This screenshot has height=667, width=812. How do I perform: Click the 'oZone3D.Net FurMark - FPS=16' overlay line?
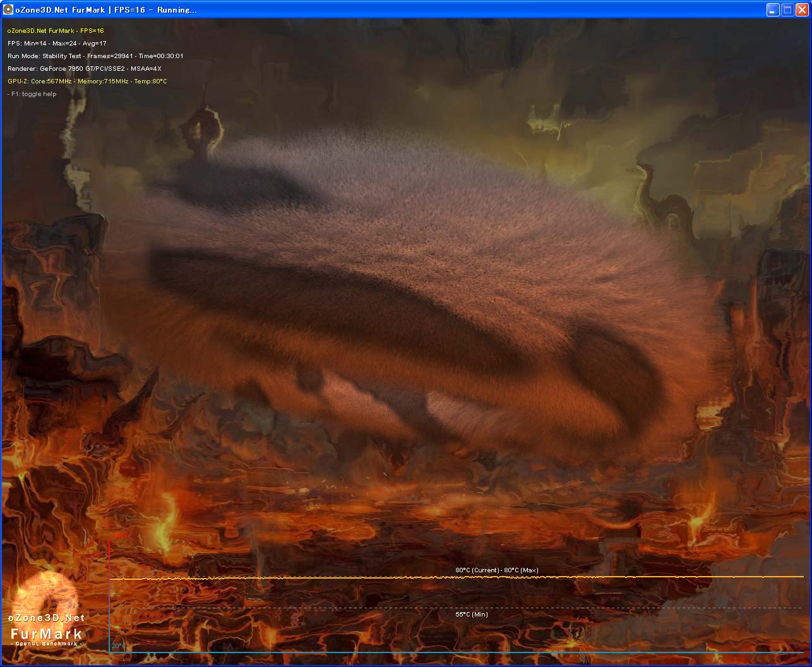[x=56, y=30]
